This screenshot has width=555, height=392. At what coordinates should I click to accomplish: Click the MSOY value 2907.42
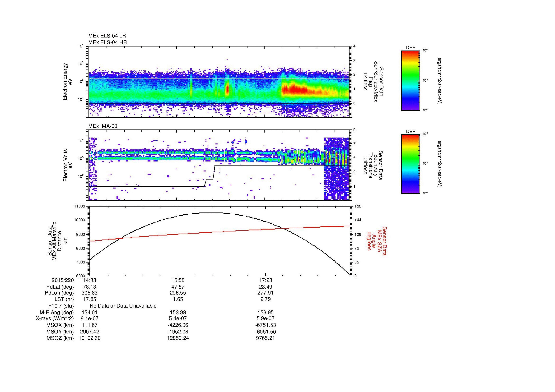(x=89, y=332)
